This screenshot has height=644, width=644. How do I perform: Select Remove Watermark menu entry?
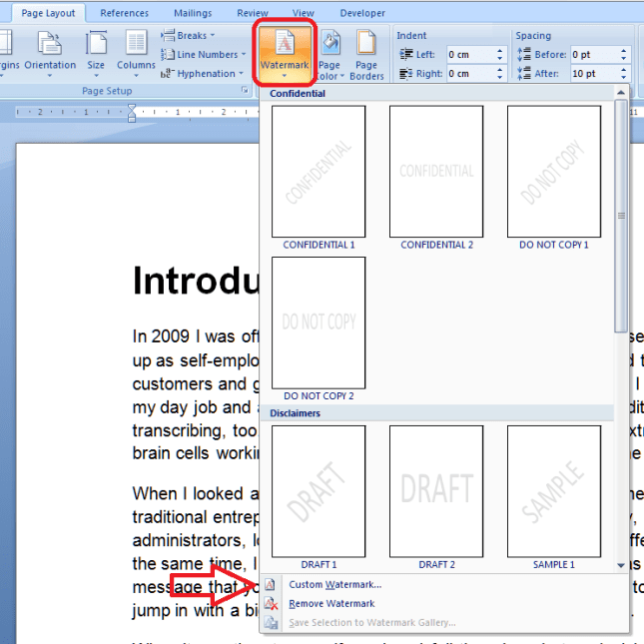tap(331, 604)
